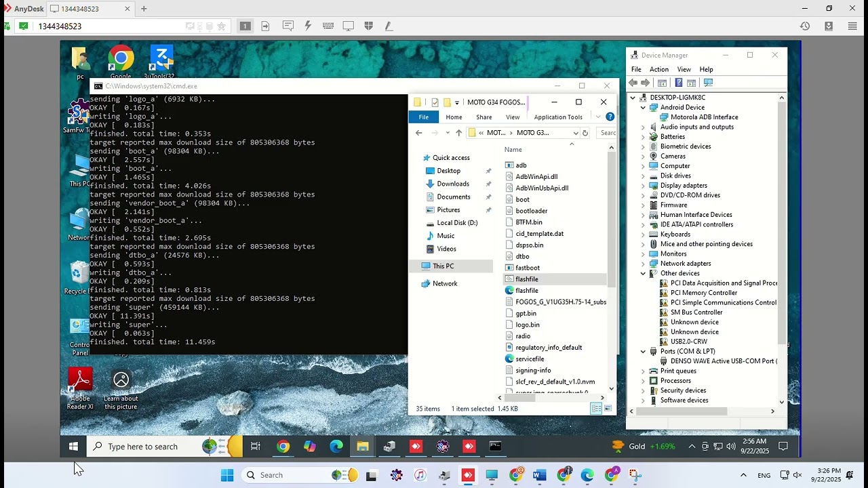Open Google Chrome icon on remote desktop

tap(121, 62)
